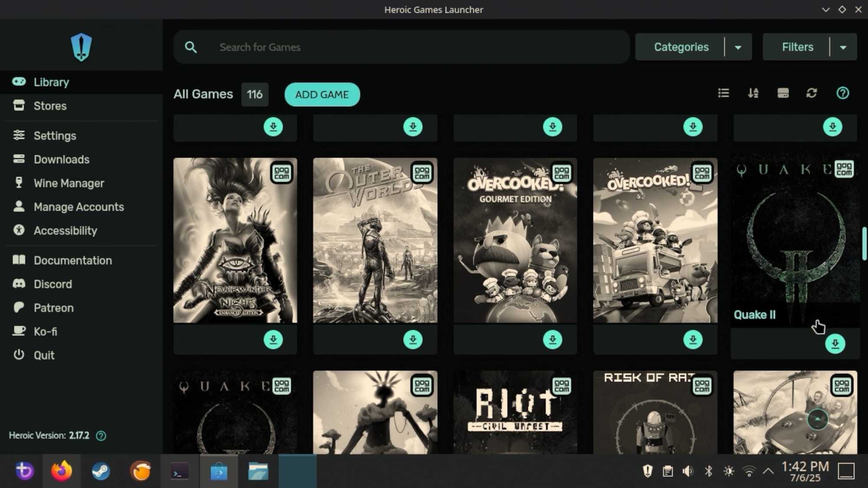Launch Firefox from the taskbar
868x488 pixels.
(61, 471)
